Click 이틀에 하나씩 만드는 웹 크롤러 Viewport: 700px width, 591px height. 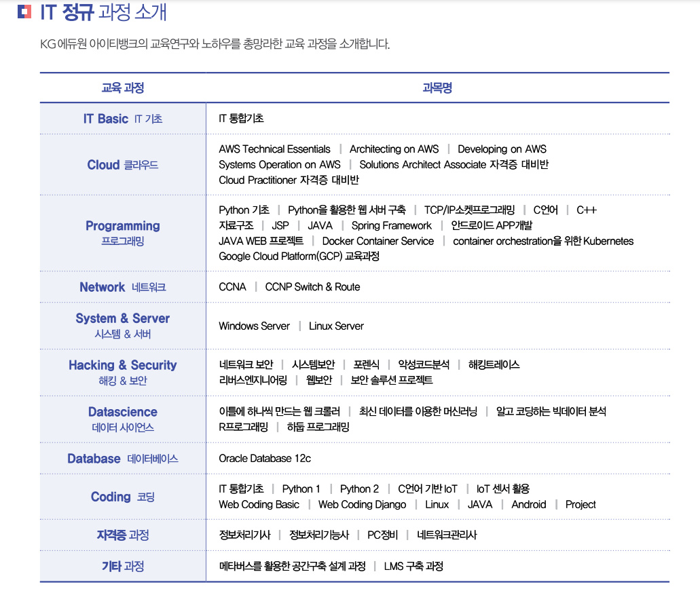[x=280, y=412]
